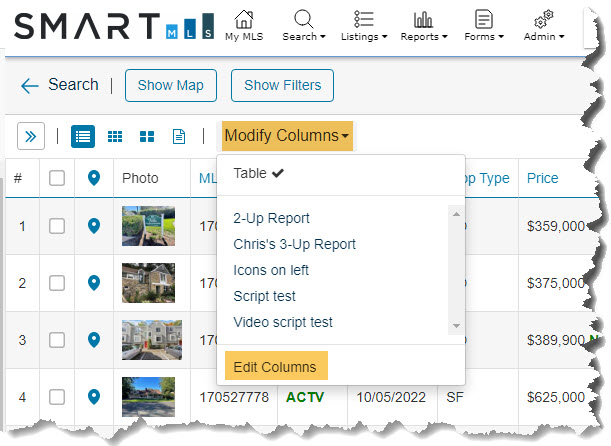The width and height of the screenshot is (611, 446).
Task: Open the Admin dropdown menu
Action: (x=544, y=25)
